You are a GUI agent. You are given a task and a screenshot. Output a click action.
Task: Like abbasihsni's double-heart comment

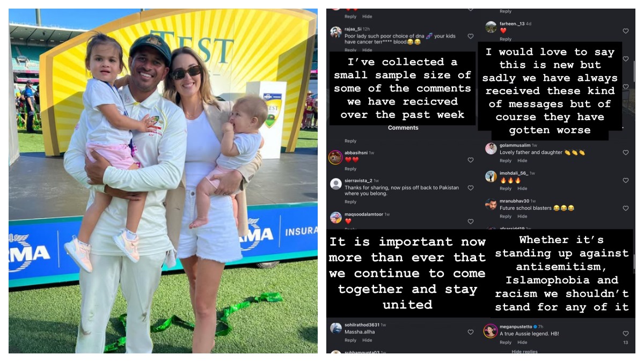[x=471, y=160]
